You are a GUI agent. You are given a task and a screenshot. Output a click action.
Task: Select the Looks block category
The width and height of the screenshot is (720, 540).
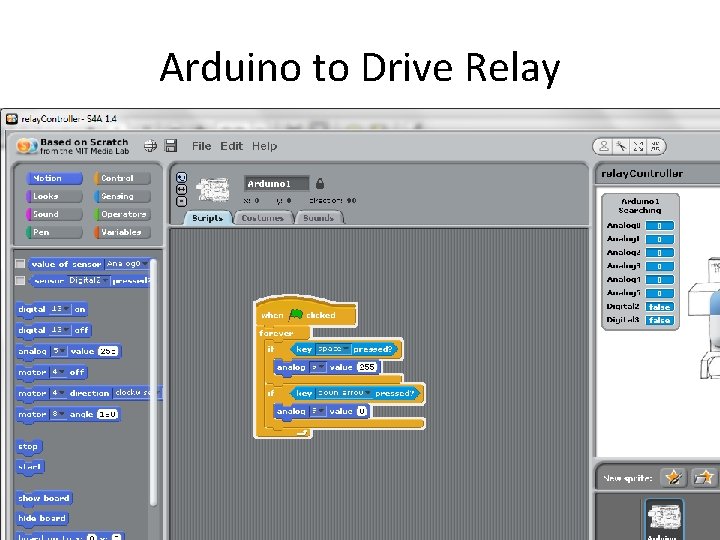pos(54,196)
